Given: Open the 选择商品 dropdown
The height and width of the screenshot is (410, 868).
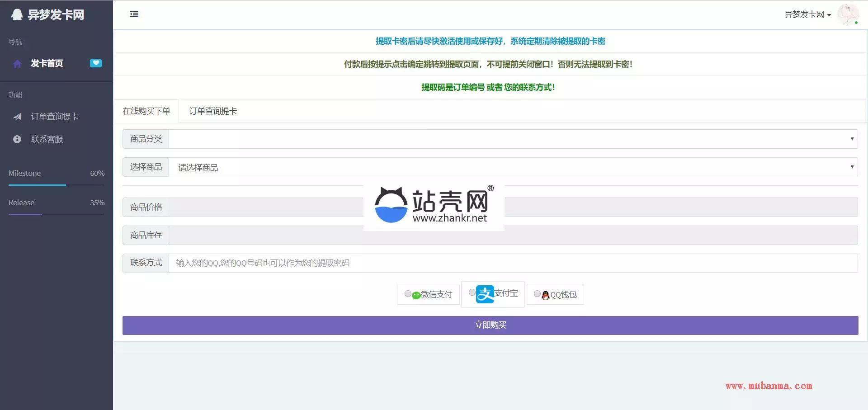Looking at the screenshot, I should pos(513,167).
